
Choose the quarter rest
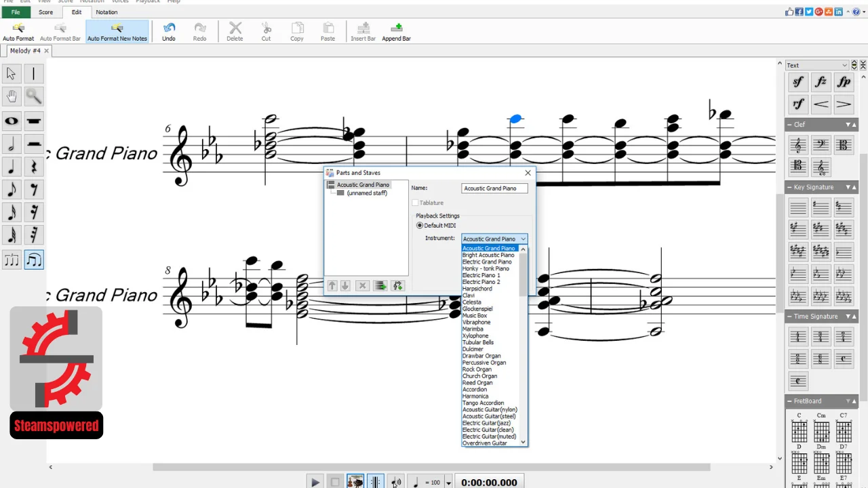[x=34, y=167]
